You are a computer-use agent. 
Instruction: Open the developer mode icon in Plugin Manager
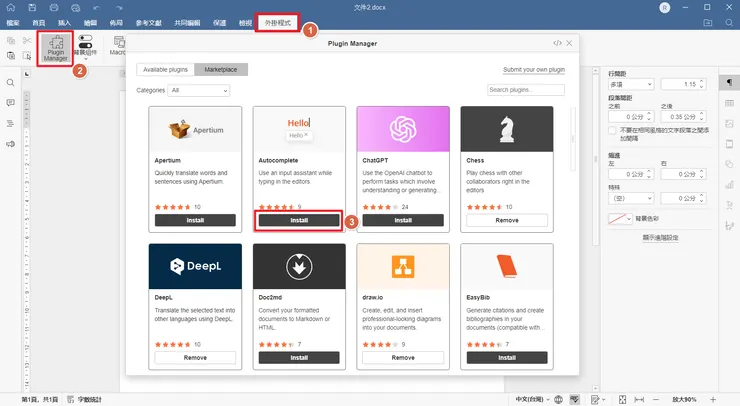(x=557, y=43)
